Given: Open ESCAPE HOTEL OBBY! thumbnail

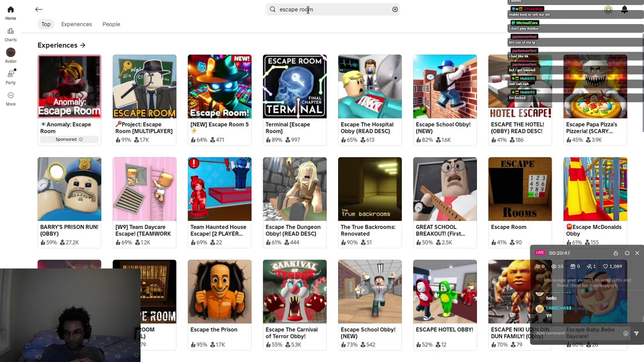Looking at the screenshot, I should click(x=445, y=292).
